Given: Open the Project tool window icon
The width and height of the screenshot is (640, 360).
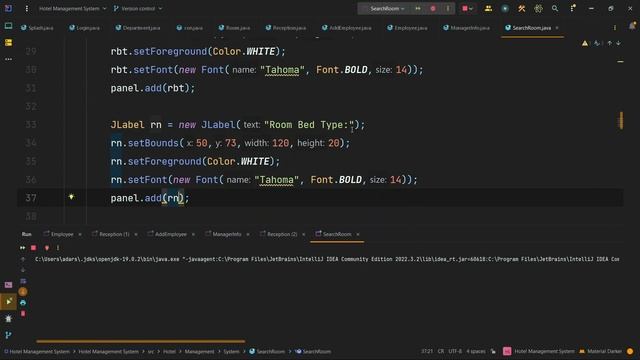Looking at the screenshot, I should [8, 26].
